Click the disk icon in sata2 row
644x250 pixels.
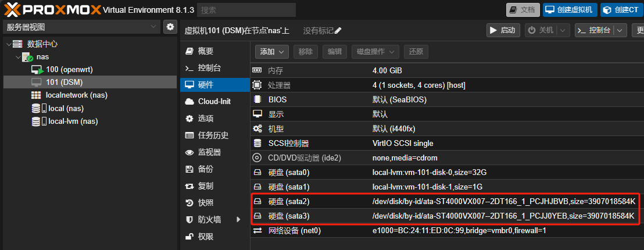pos(257,202)
